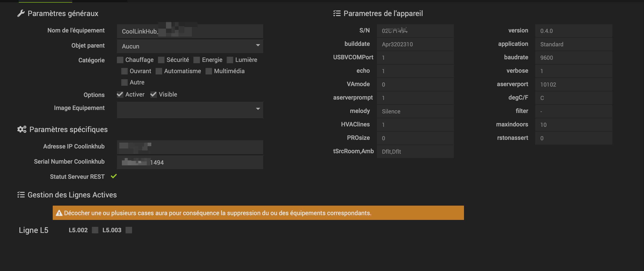Image resolution: width=644 pixels, height=271 pixels.
Task: Click the orange warning banner text
Action: (217, 213)
